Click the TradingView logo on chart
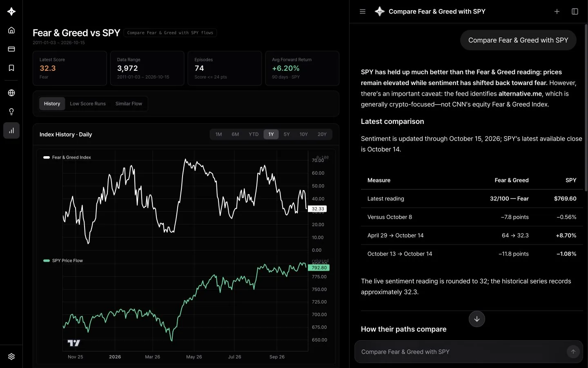588x368 pixels. pyautogui.click(x=74, y=343)
